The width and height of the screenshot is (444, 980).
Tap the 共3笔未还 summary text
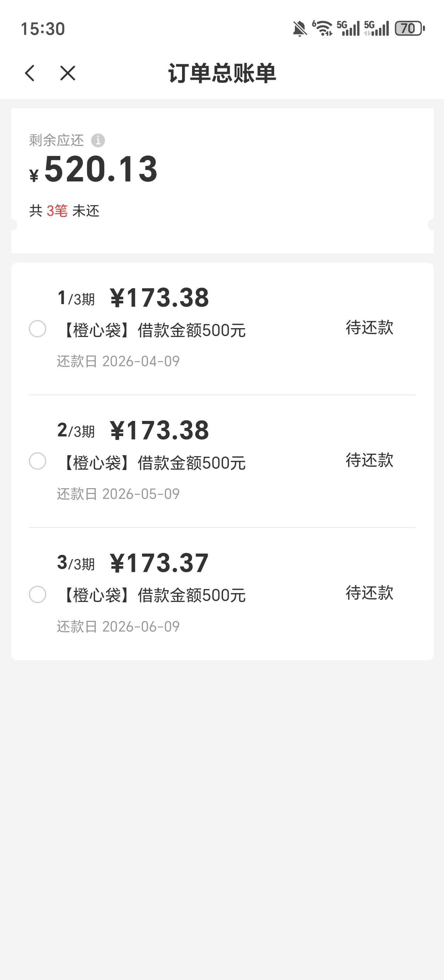pyautogui.click(x=64, y=211)
